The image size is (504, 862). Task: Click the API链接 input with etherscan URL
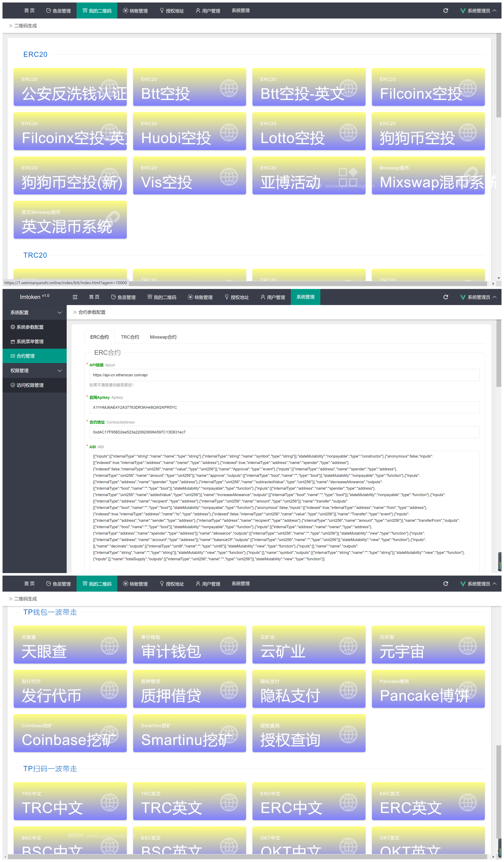tap(284, 375)
